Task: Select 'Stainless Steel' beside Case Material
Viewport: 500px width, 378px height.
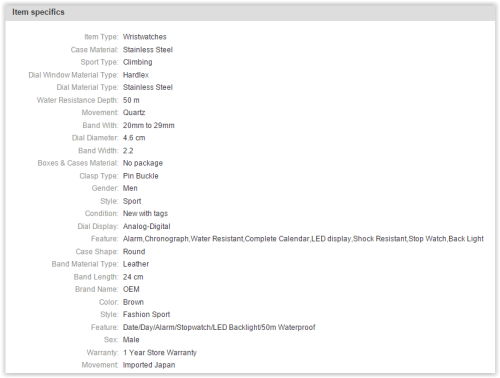Action: 148,50
